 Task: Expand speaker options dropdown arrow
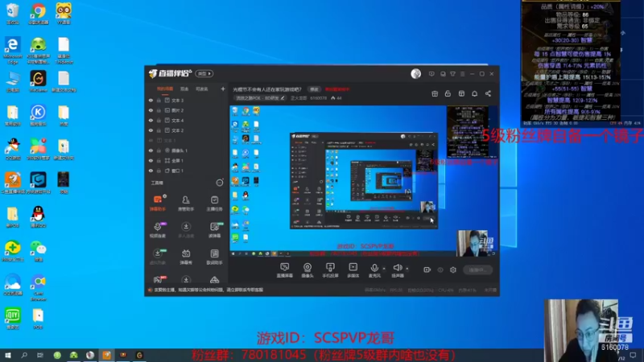coord(407,269)
